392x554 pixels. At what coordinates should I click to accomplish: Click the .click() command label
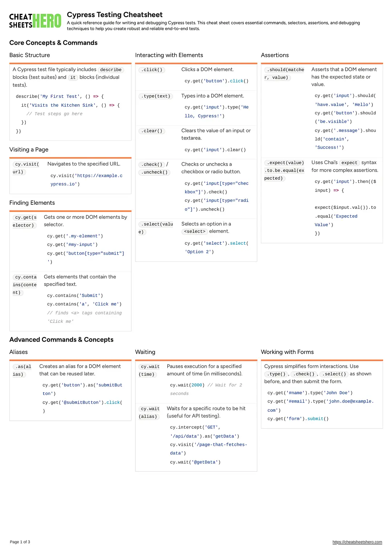click(x=152, y=70)
